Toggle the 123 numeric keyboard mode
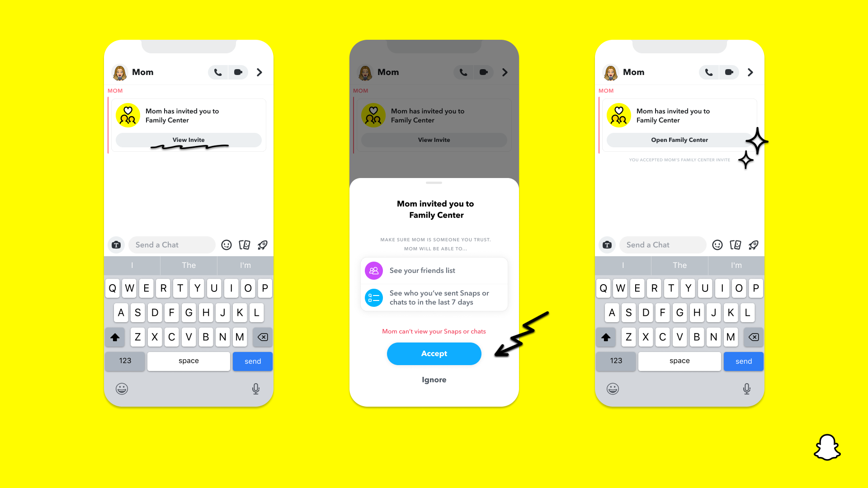Viewport: 868px width, 488px height. (125, 361)
